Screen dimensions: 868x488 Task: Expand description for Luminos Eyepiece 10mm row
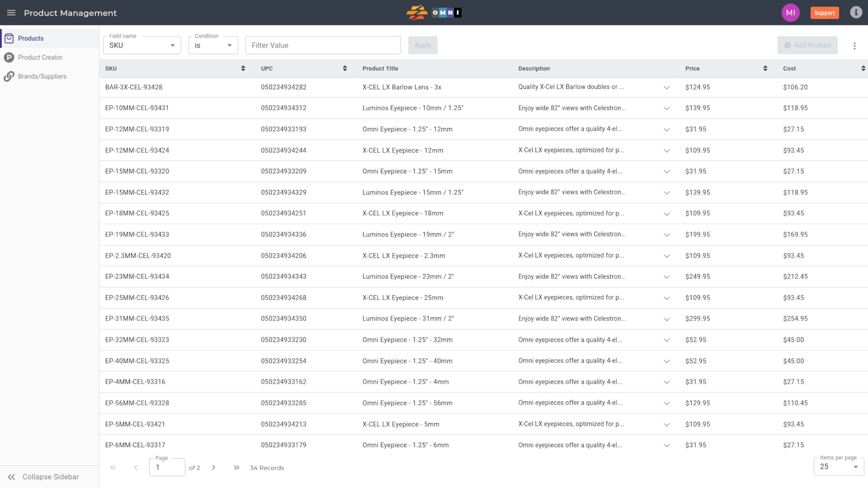click(x=667, y=108)
